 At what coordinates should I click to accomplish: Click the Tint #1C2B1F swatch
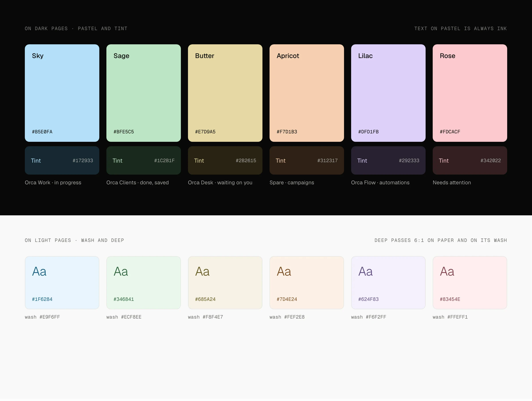144,160
